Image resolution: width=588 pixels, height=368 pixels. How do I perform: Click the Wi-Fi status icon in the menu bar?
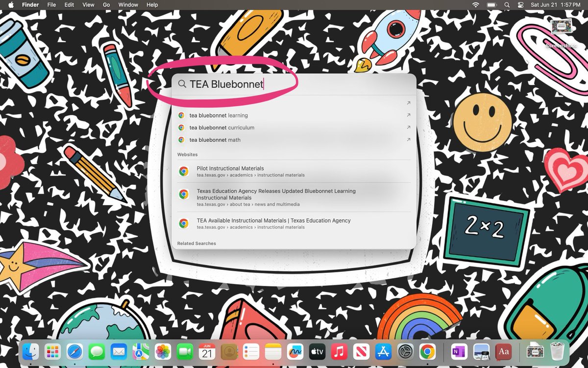pyautogui.click(x=475, y=4)
